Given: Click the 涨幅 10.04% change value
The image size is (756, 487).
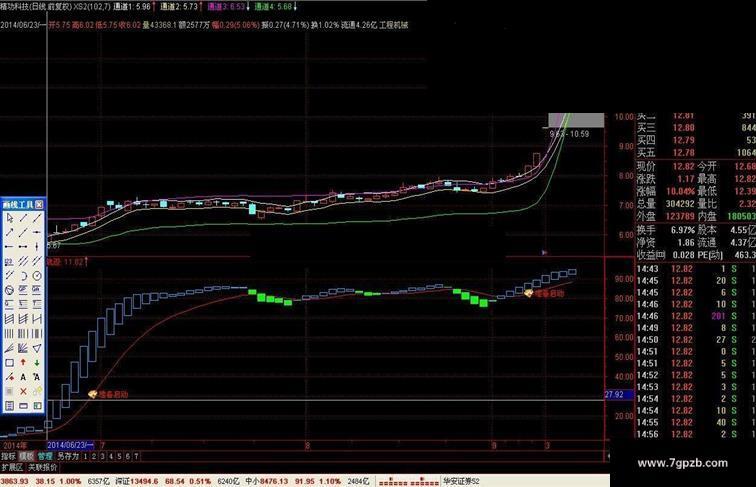Looking at the screenshot, I should (x=680, y=191).
